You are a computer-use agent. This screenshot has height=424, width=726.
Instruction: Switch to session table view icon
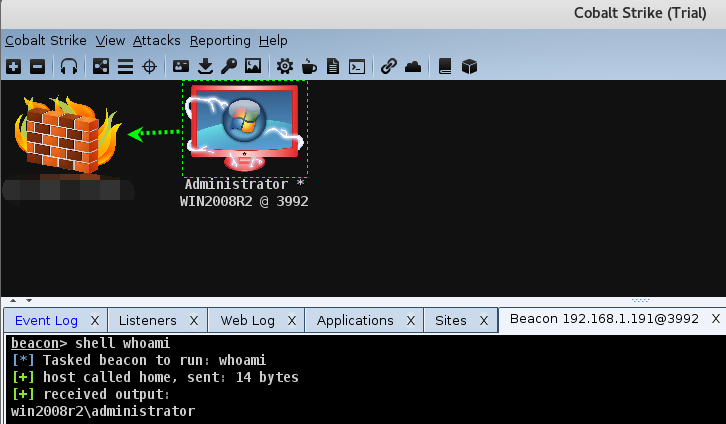coord(125,67)
